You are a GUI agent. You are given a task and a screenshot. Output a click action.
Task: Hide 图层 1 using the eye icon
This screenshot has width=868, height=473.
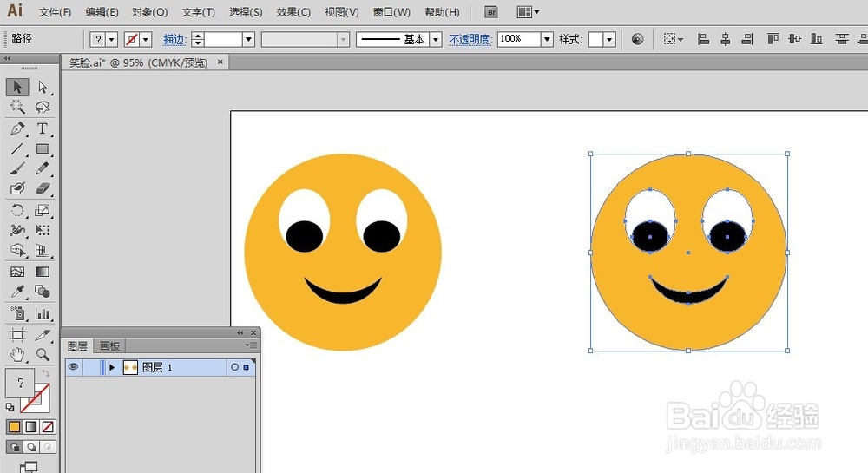(74, 367)
